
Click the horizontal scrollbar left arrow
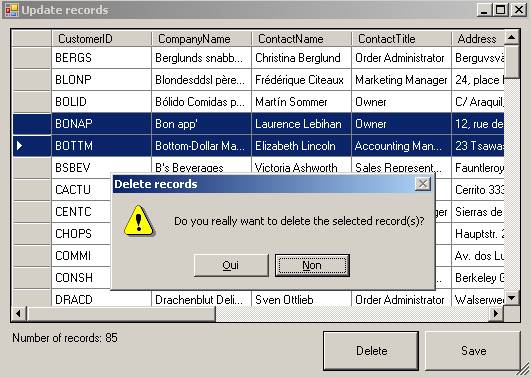coord(19,314)
